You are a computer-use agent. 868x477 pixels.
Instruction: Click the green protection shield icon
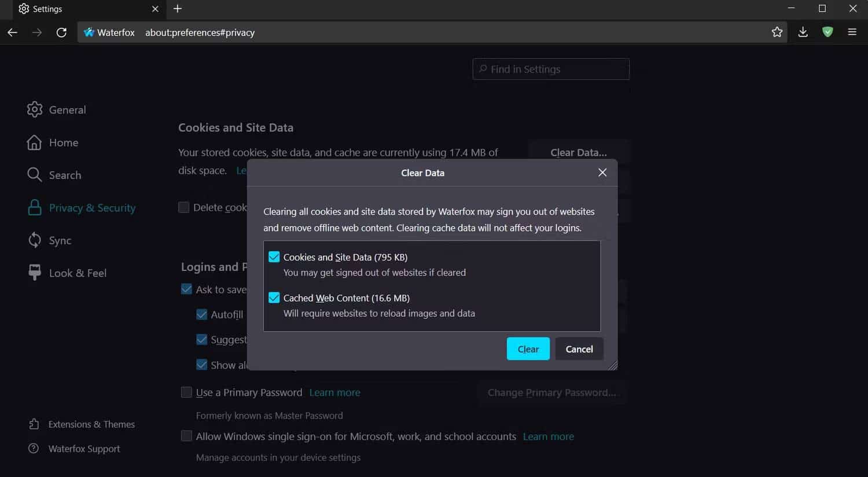pyautogui.click(x=827, y=32)
